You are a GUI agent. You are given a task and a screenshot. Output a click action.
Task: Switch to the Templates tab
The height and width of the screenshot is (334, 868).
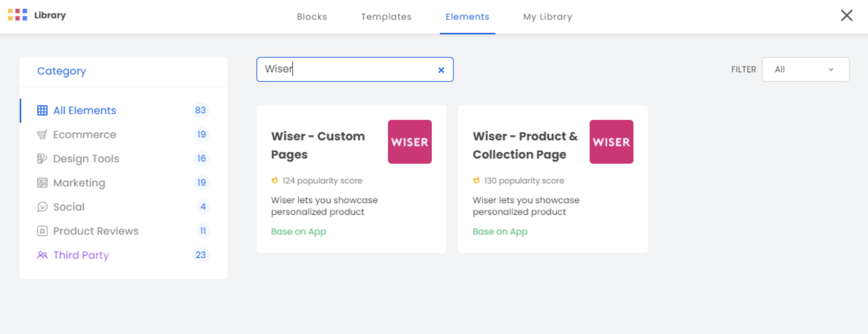pos(386,17)
